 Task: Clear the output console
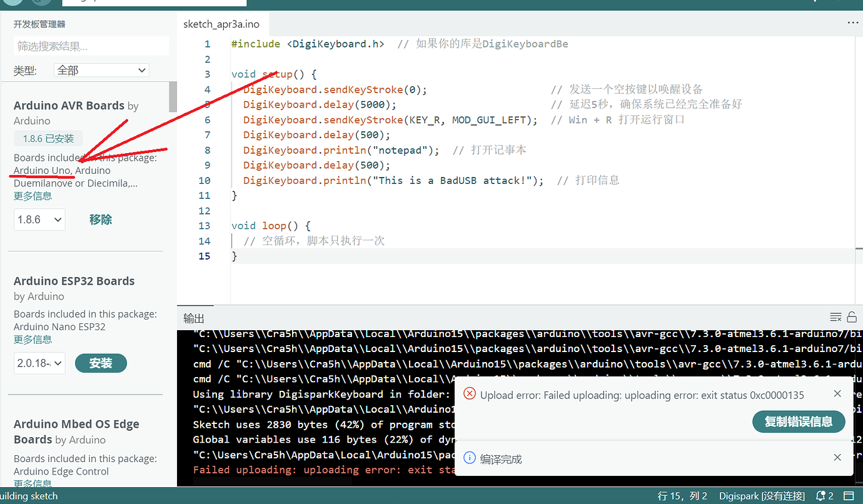pyautogui.click(x=836, y=317)
